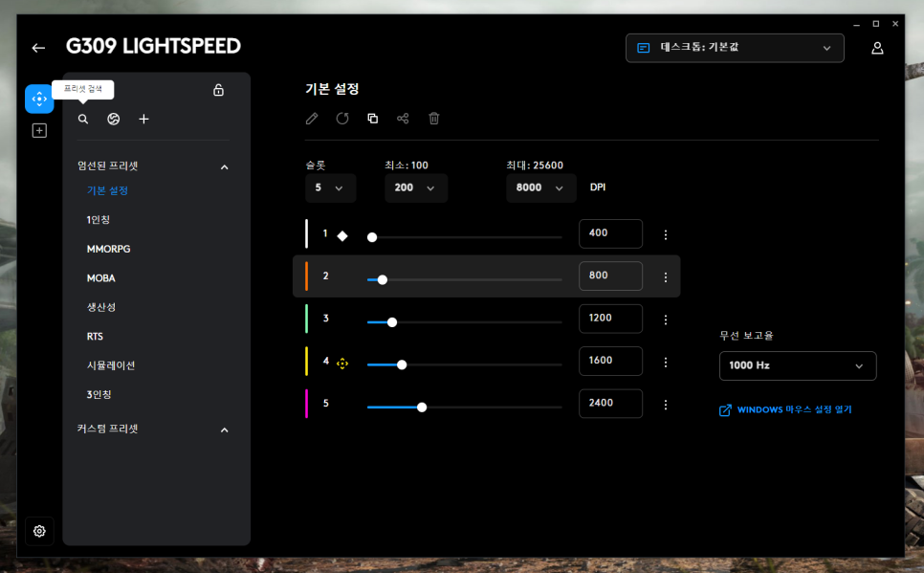924x573 pixels.
Task: Select the RTS preset
Action: pyautogui.click(x=95, y=337)
